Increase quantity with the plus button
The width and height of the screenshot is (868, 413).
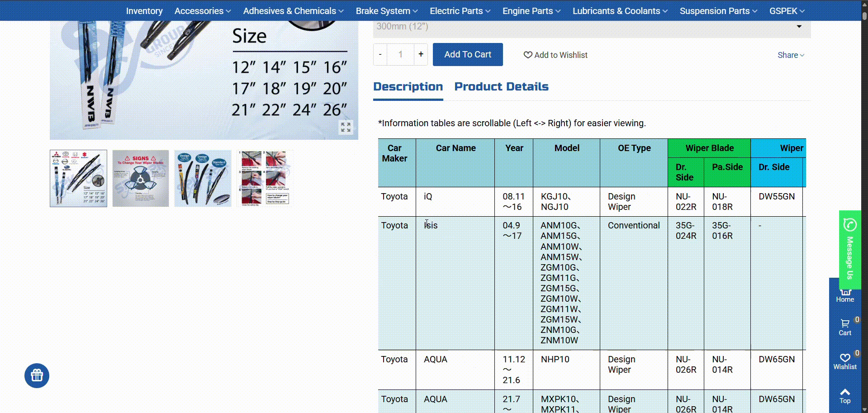point(421,54)
